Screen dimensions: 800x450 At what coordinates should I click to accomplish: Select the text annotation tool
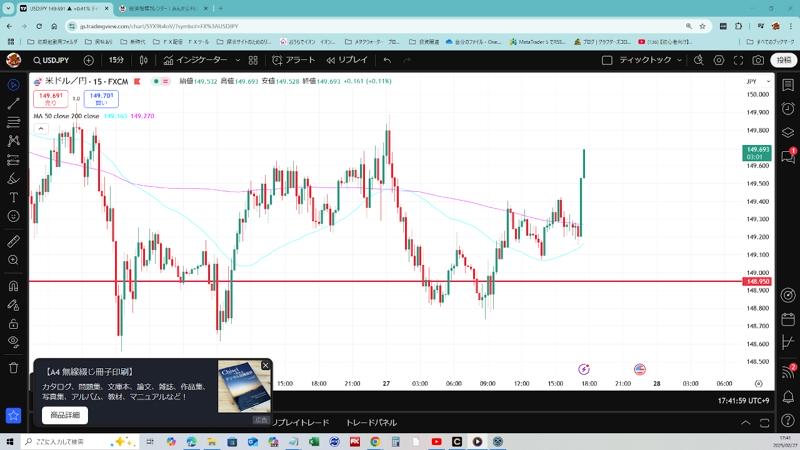click(14, 197)
